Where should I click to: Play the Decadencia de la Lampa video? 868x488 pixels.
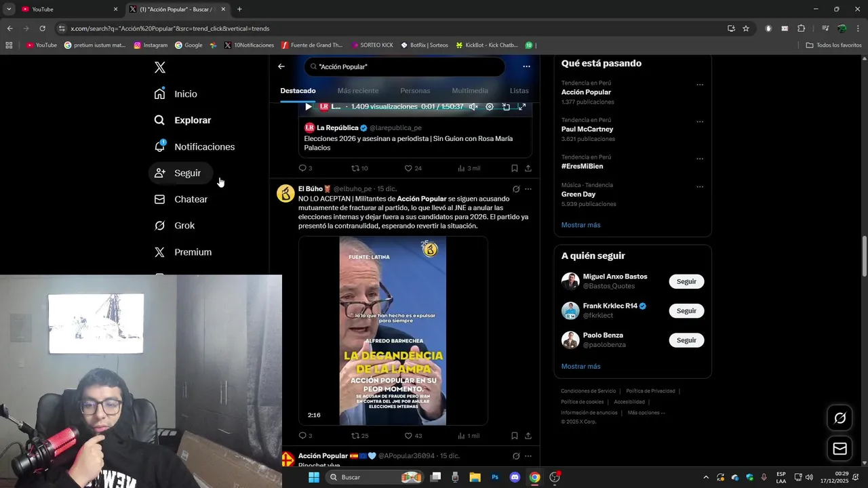[x=393, y=331]
